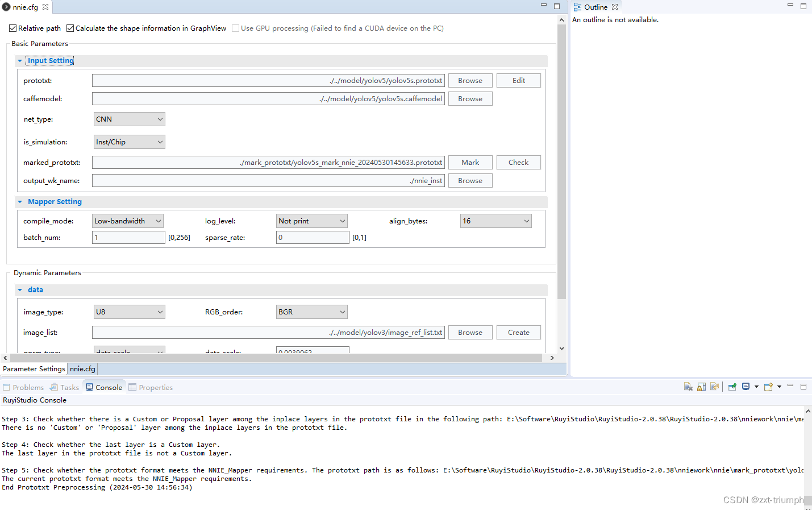The image size is (812, 510).
Task: Click the editor vertical scrollbar thumb
Action: [561, 161]
